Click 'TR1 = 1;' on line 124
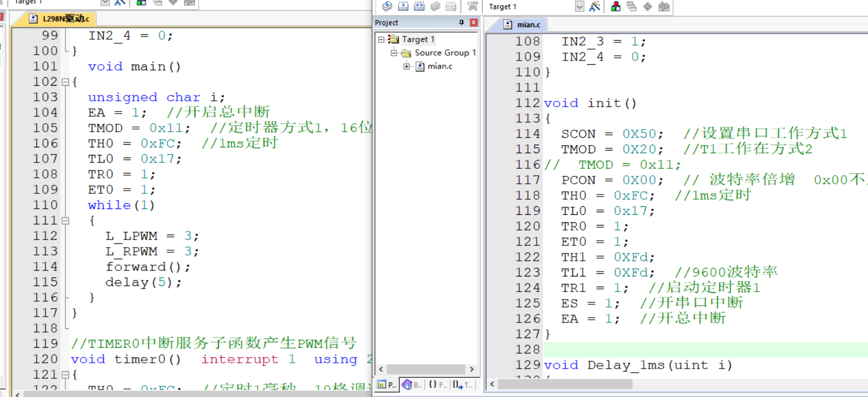Viewport: 868px width, 397px height. [x=595, y=288]
